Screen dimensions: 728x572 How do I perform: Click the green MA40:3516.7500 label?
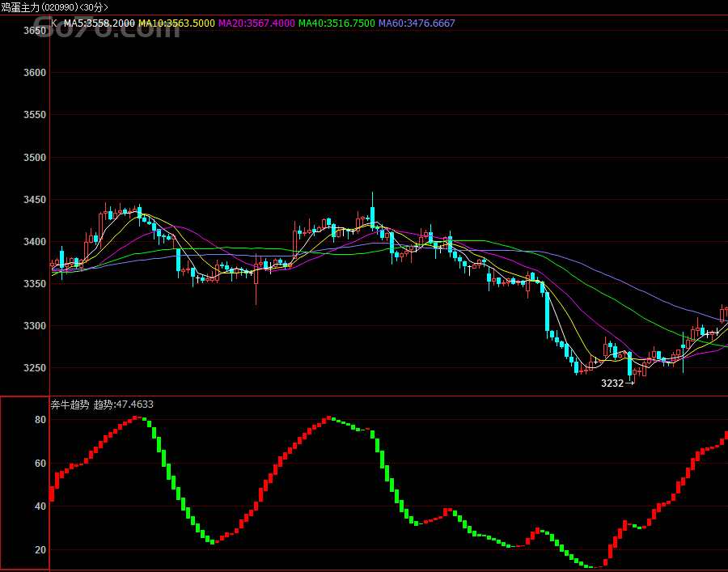point(336,23)
